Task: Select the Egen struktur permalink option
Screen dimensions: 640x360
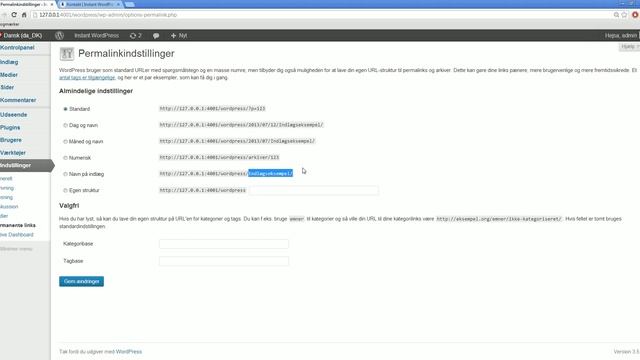Action: [x=65, y=190]
